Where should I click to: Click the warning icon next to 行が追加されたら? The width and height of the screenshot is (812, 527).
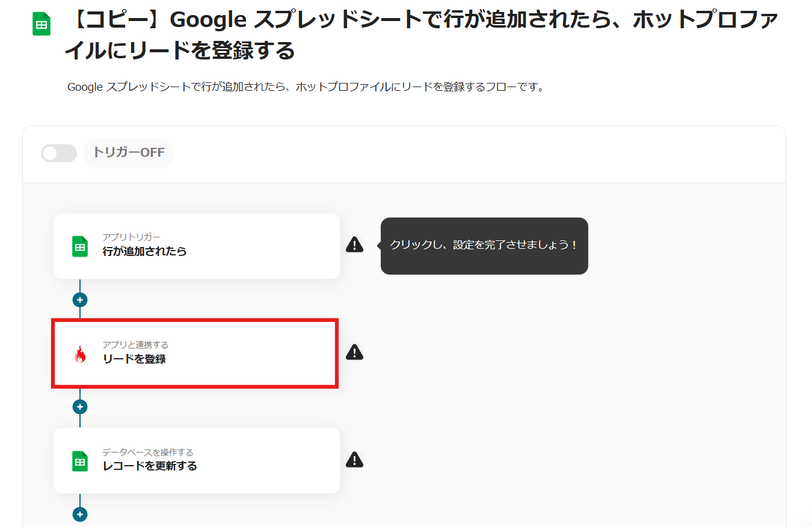click(354, 245)
